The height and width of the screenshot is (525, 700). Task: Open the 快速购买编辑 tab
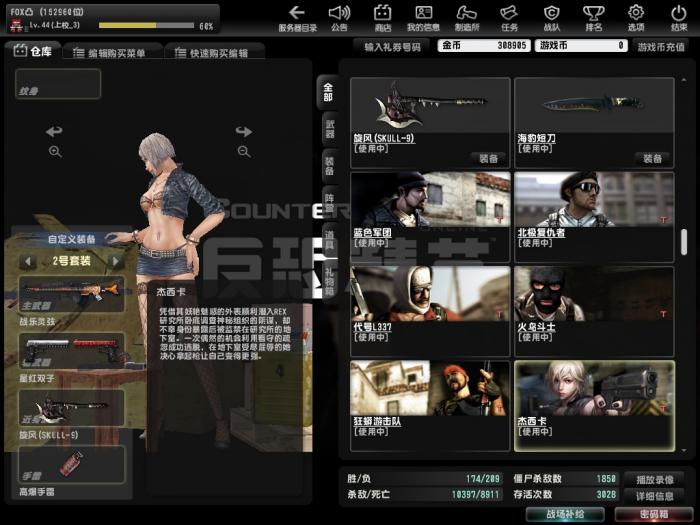point(215,53)
